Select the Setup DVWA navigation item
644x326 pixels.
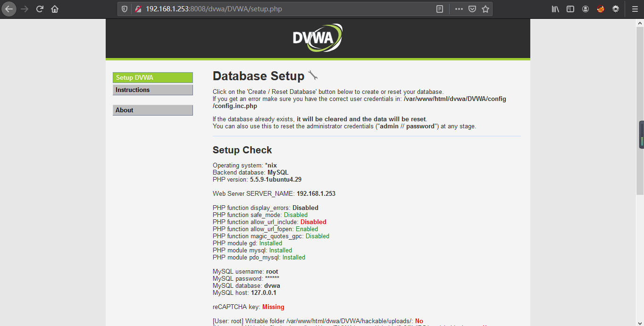[x=152, y=77]
